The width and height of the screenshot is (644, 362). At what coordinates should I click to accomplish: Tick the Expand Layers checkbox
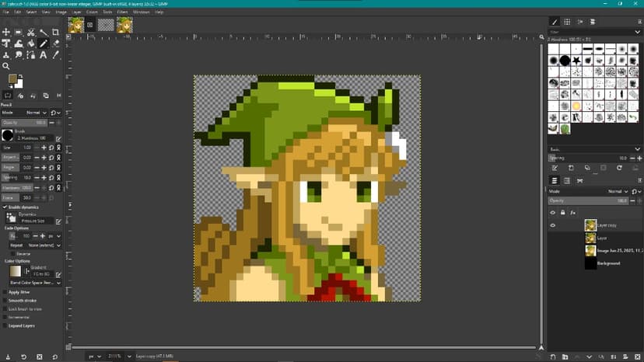5,325
